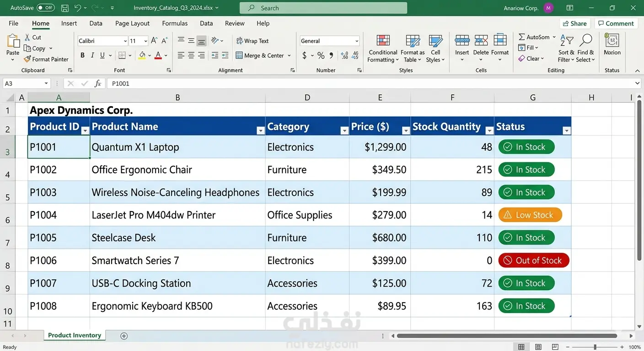This screenshot has width=644, height=351.
Task: Open the Status column filter arrow
Action: point(567,131)
